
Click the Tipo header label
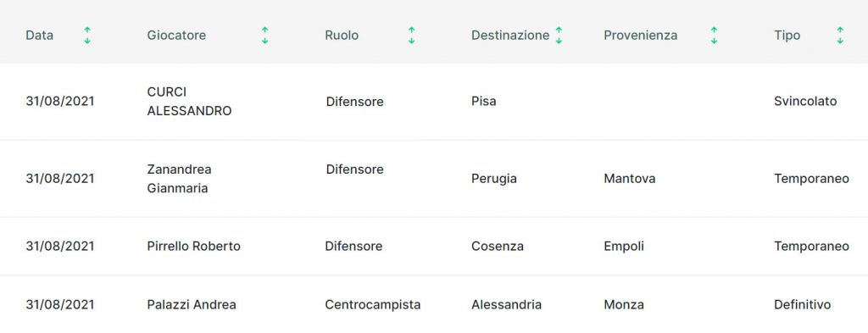[x=787, y=36]
